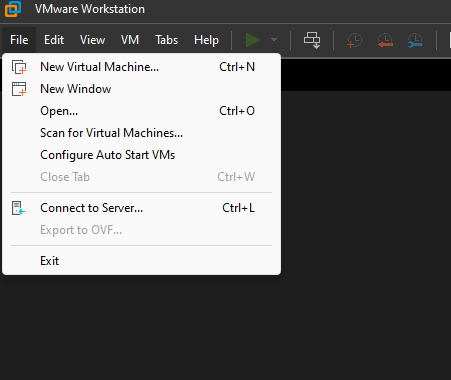Open the Help menu

click(206, 40)
